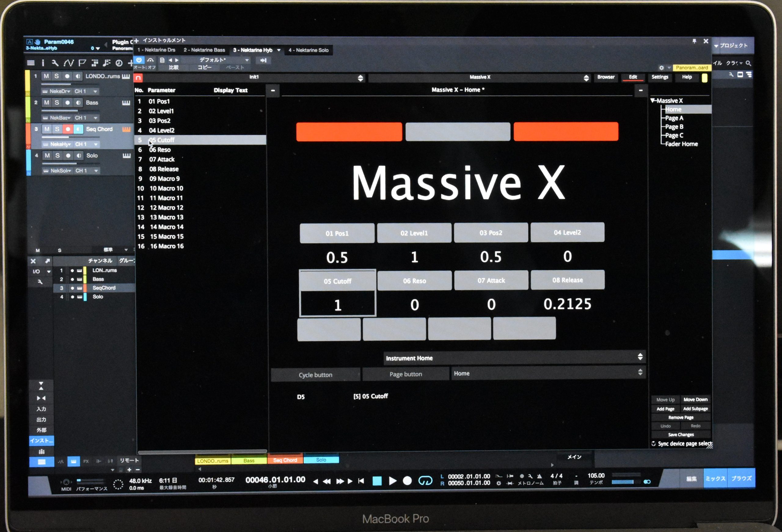Image resolution: width=782 pixels, height=532 pixels.
Task: Toggle monitor on Seq Chord track
Action: click(x=79, y=129)
